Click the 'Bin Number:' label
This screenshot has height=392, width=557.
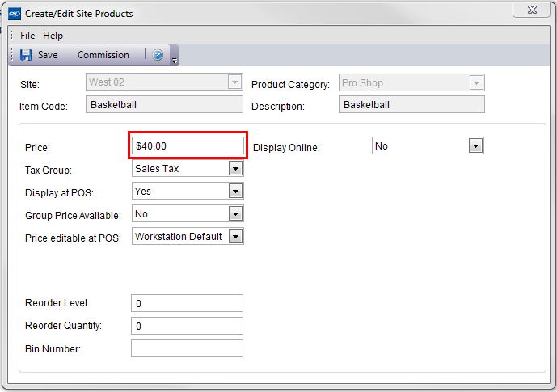coord(53,348)
